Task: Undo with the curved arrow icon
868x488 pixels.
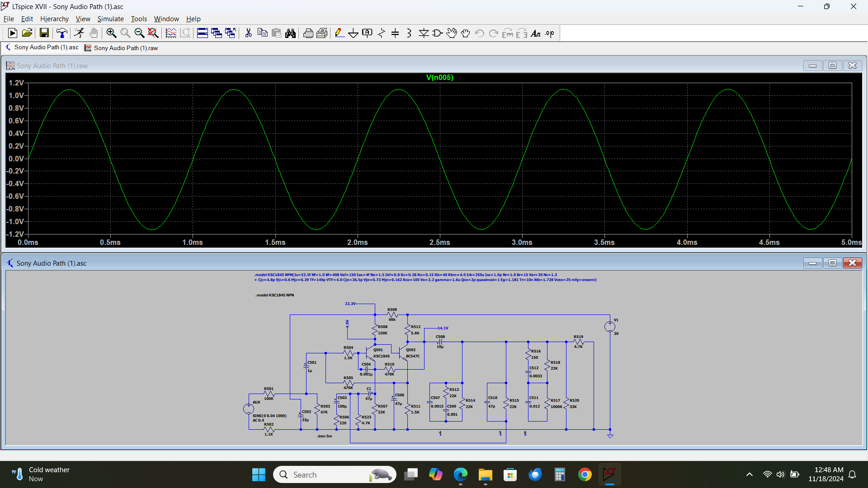Action: (x=480, y=33)
